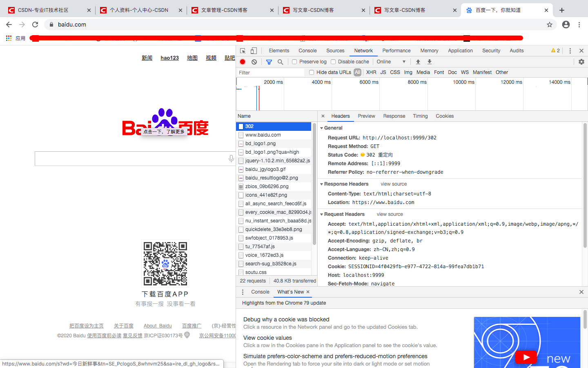This screenshot has width=588, height=368.
Task: Clear the network log
Action: pyautogui.click(x=254, y=62)
